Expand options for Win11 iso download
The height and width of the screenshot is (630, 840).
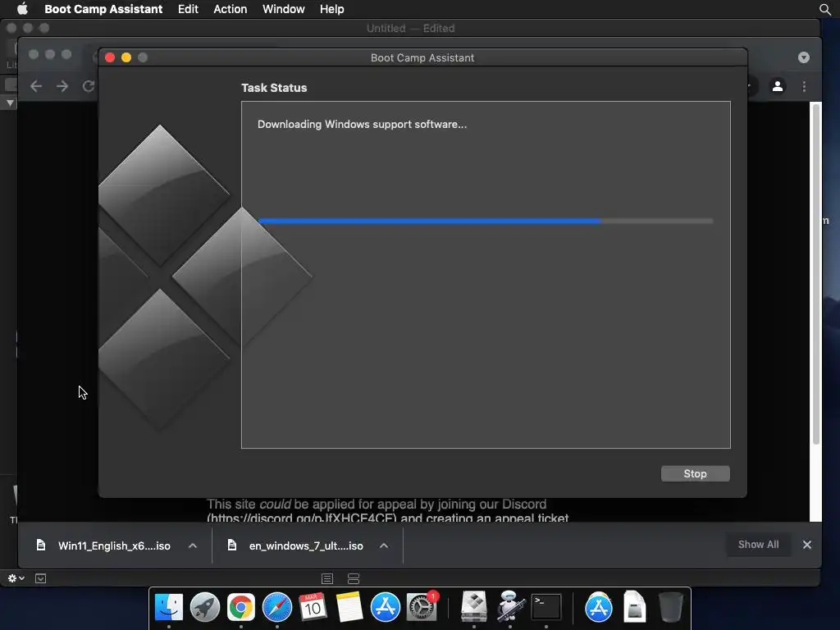click(193, 546)
